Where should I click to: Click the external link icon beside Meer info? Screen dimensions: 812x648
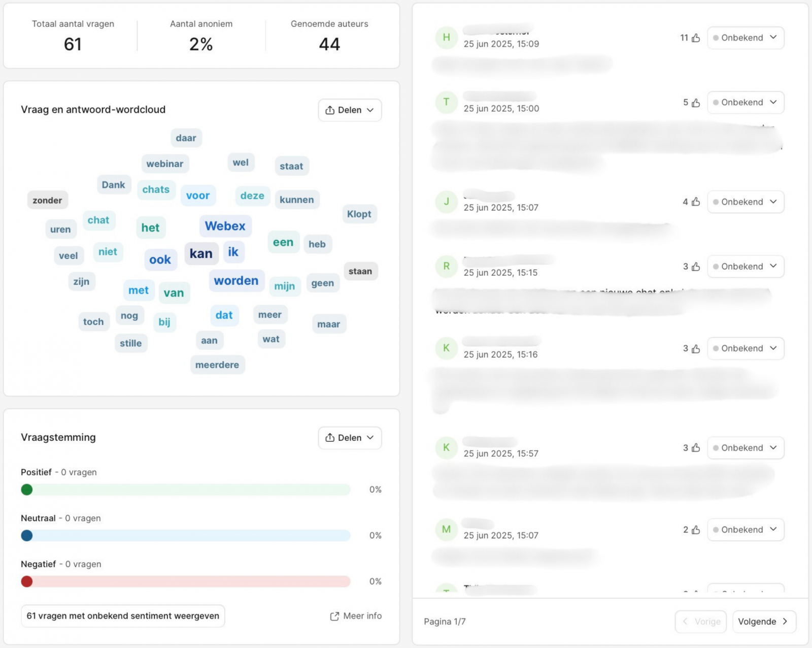pos(334,616)
